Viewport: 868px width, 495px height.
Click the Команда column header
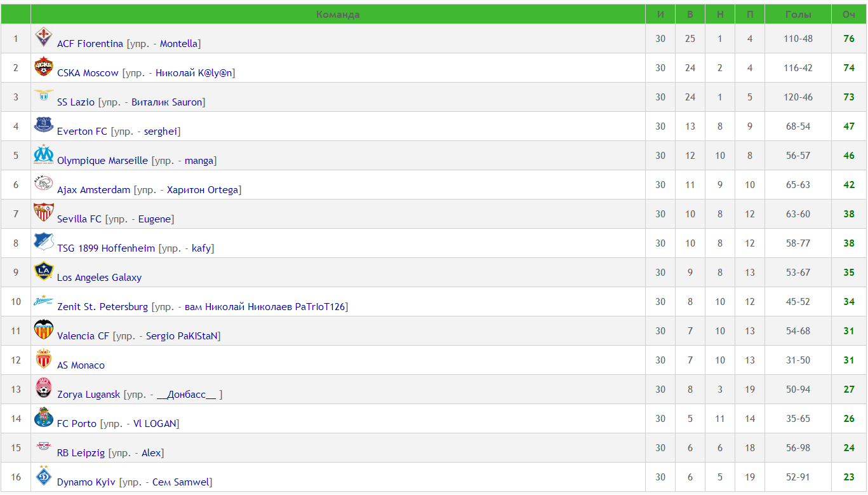338,15
